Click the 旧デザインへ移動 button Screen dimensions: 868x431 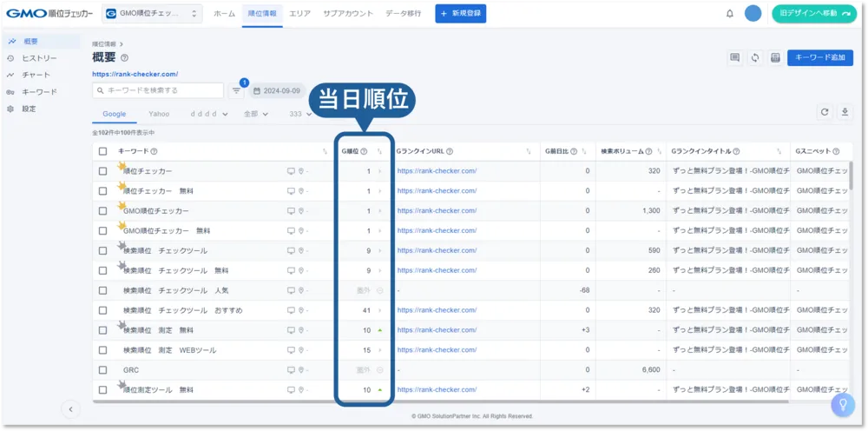point(814,14)
